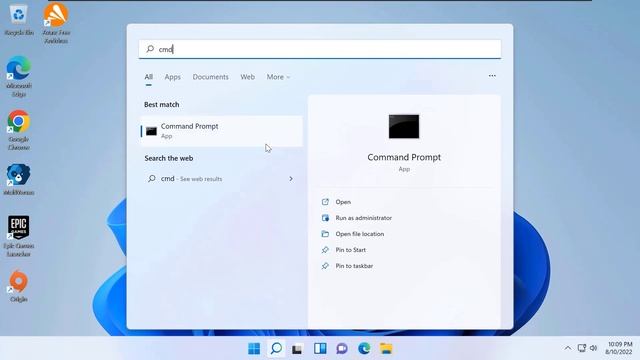
Task: Click the Command Prompt title in preview panel
Action: point(404,157)
